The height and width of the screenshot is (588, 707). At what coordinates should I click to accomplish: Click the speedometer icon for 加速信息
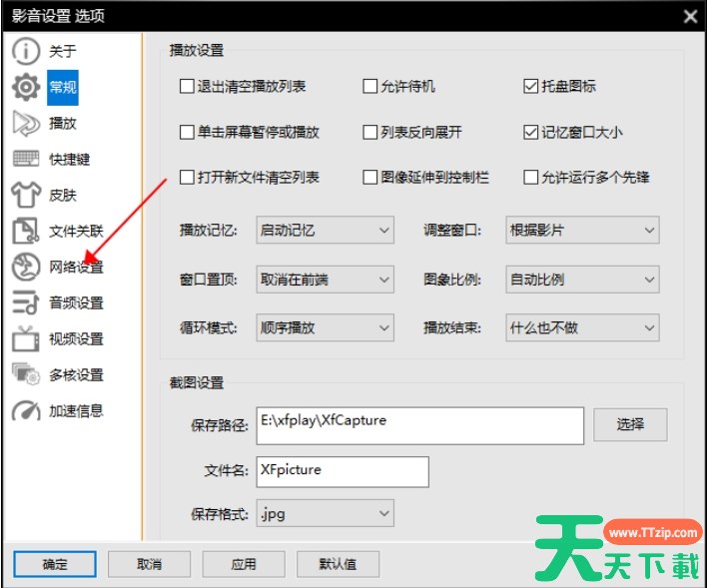tap(26, 410)
